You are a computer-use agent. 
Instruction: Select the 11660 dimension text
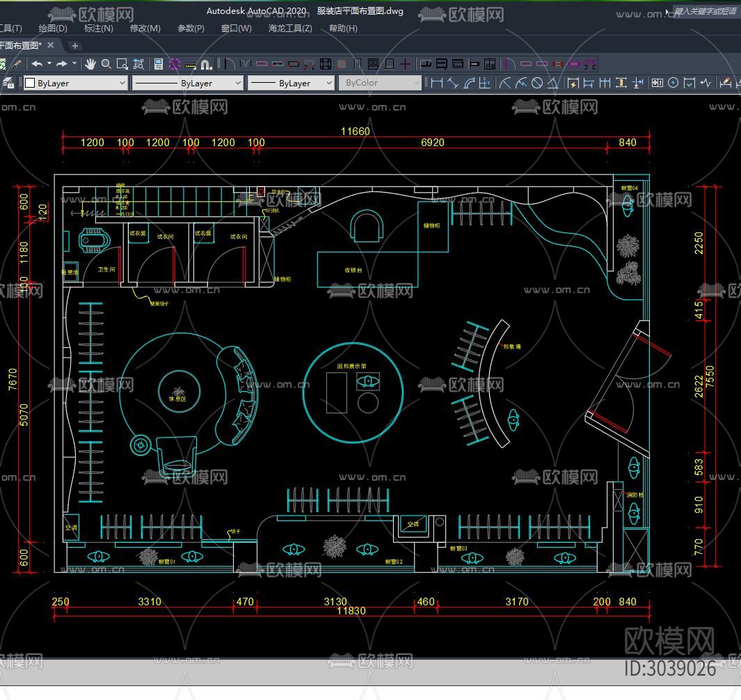pyautogui.click(x=356, y=132)
